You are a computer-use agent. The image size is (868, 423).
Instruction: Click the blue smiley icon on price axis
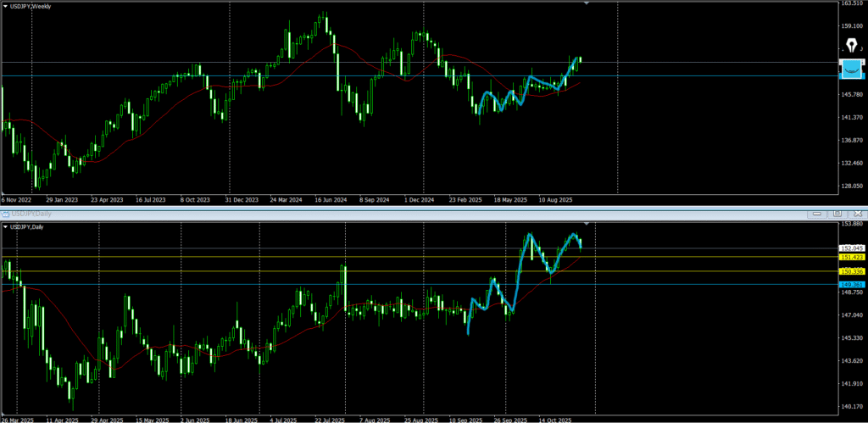[x=852, y=69]
